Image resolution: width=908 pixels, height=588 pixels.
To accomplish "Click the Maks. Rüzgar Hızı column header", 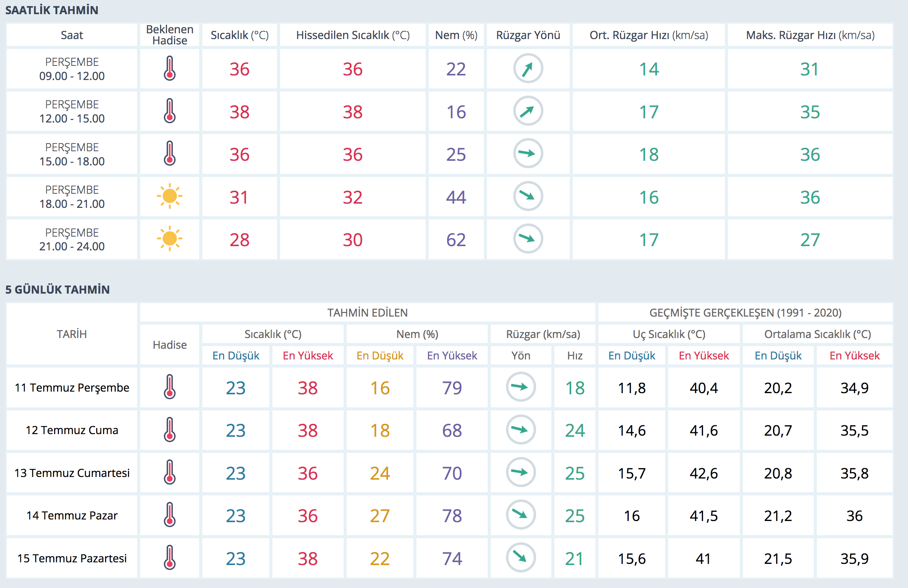I will [810, 35].
